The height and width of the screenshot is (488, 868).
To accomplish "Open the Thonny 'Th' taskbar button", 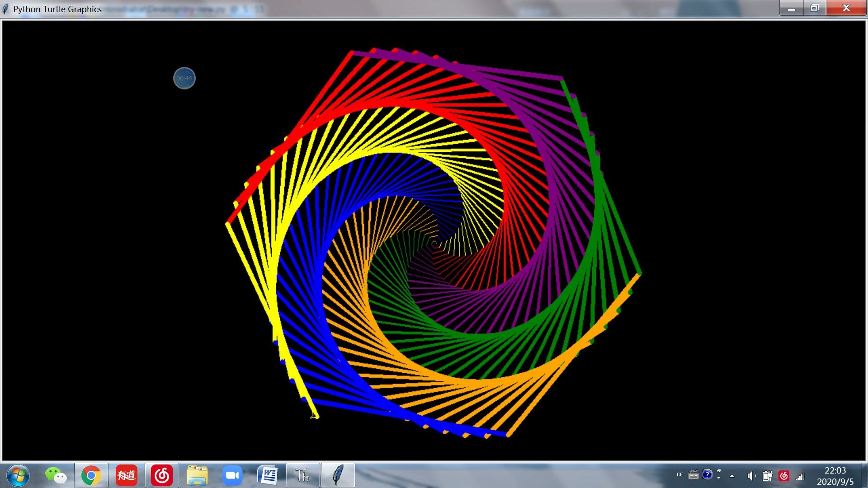I will 302,475.
